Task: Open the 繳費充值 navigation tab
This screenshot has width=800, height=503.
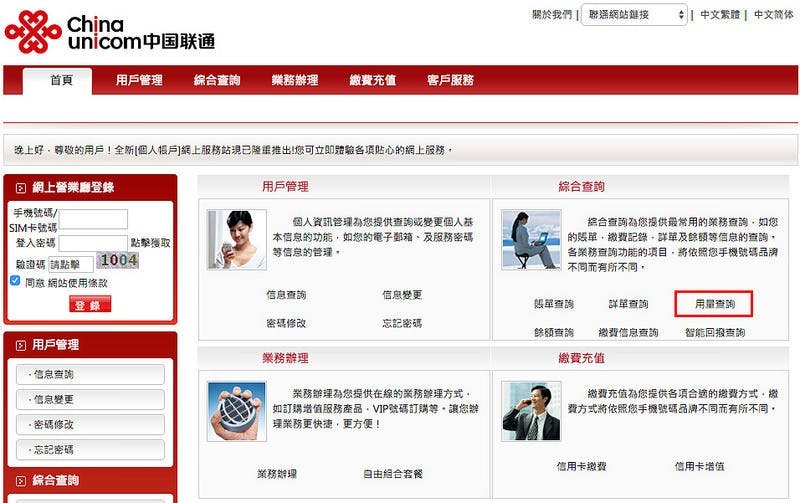Action: (372, 80)
